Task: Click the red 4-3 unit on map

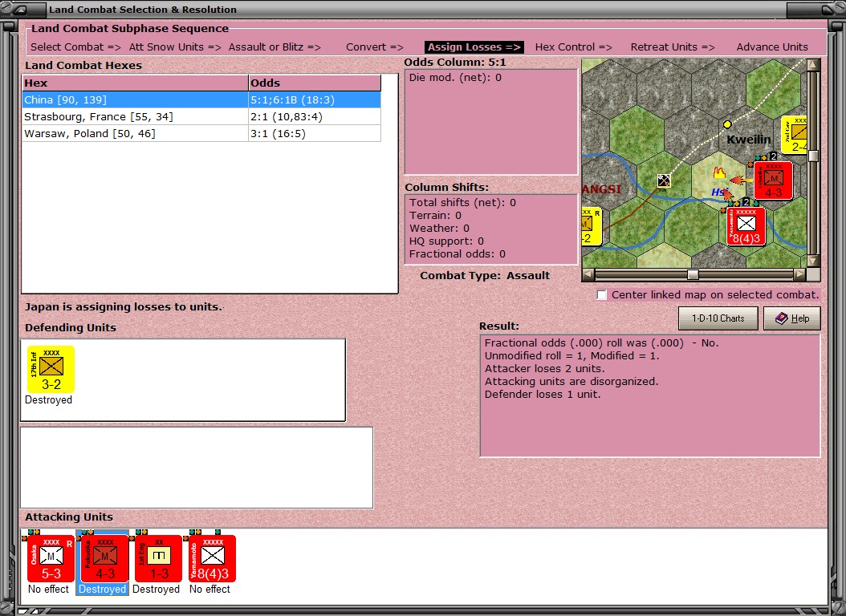Action: 773,180
